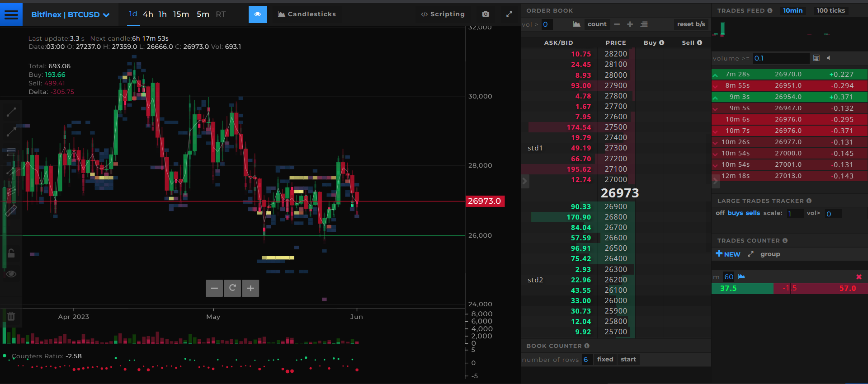Screen dimensions: 868x384
Task: Select the 100 ticks trades feed tab
Action: coord(830,10)
